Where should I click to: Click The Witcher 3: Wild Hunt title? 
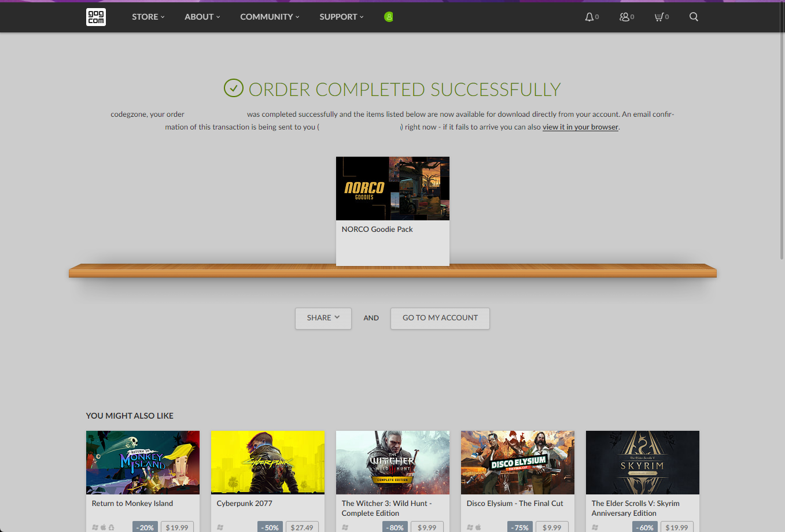pyautogui.click(x=387, y=508)
